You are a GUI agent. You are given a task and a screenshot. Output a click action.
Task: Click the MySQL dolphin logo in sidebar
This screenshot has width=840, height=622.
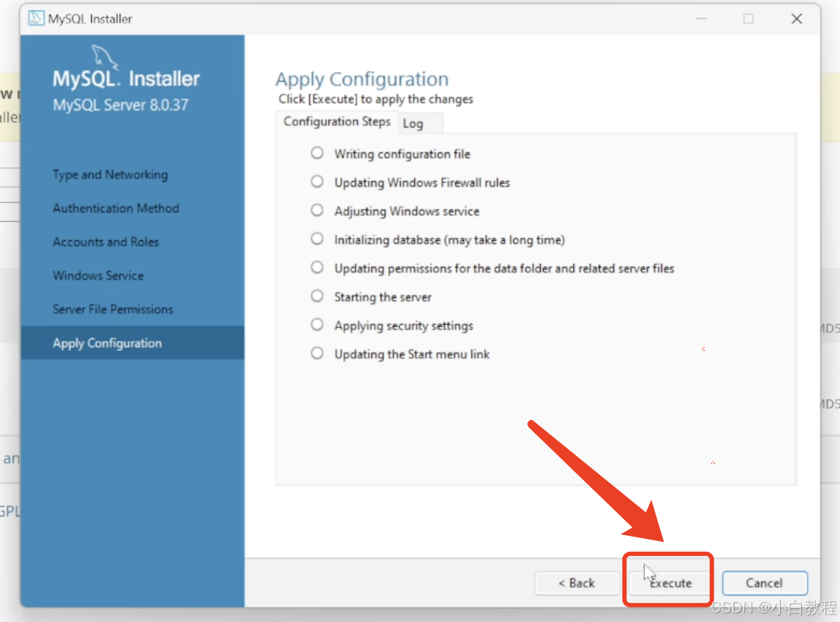[x=104, y=57]
